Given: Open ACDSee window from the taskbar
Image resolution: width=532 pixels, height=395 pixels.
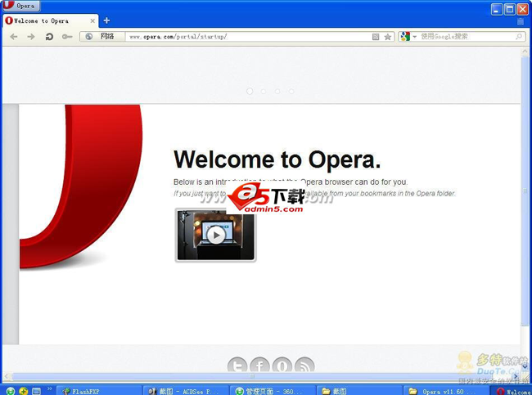Looking at the screenshot, I should (186, 391).
